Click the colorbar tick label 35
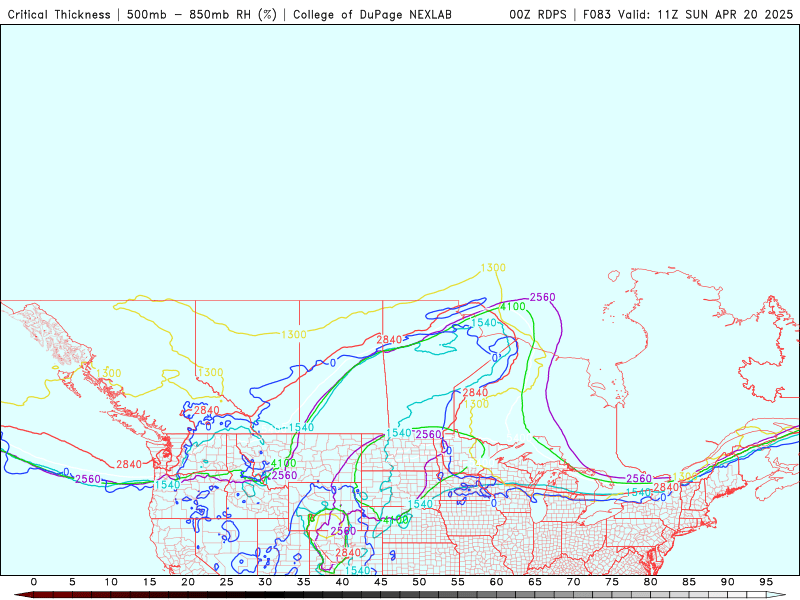Screen dimensions: 800x600 304,582
